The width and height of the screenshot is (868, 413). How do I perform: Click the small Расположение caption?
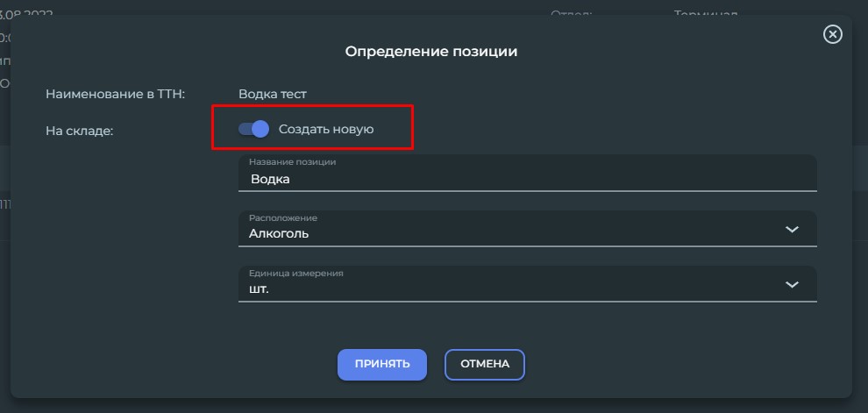[x=283, y=218]
